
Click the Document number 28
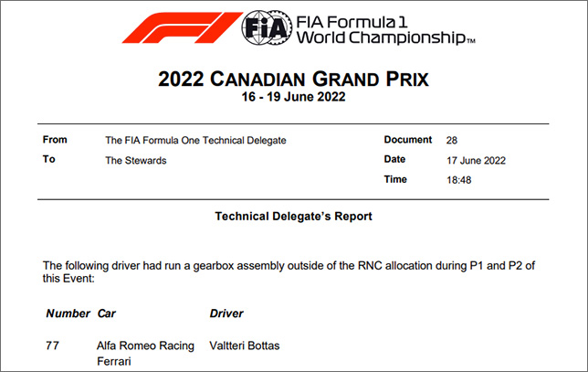[x=451, y=141]
